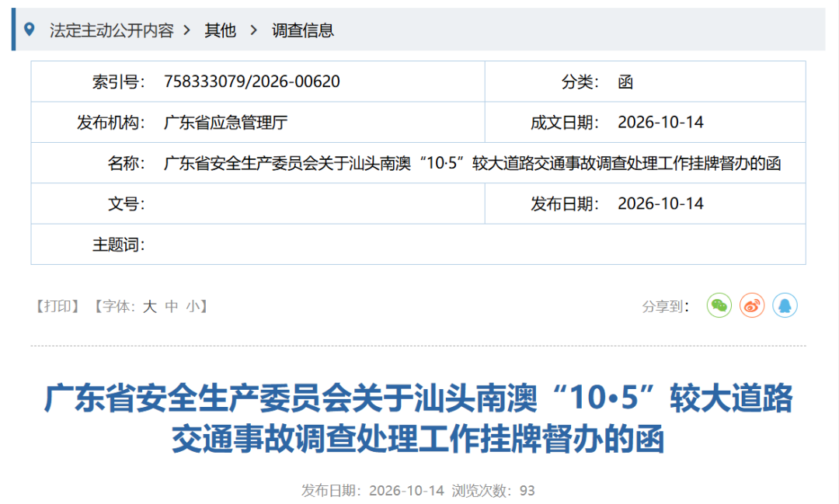Image resolution: width=839 pixels, height=504 pixels.
Task: Click chevron after 法定主动公开内容
Action: coord(186,30)
